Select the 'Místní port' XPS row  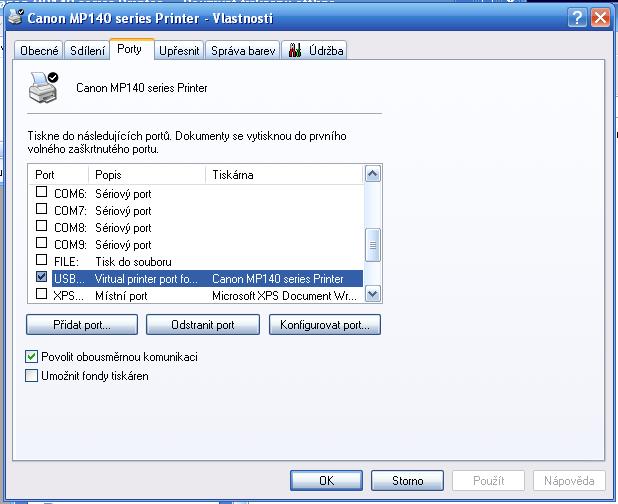click(196, 296)
